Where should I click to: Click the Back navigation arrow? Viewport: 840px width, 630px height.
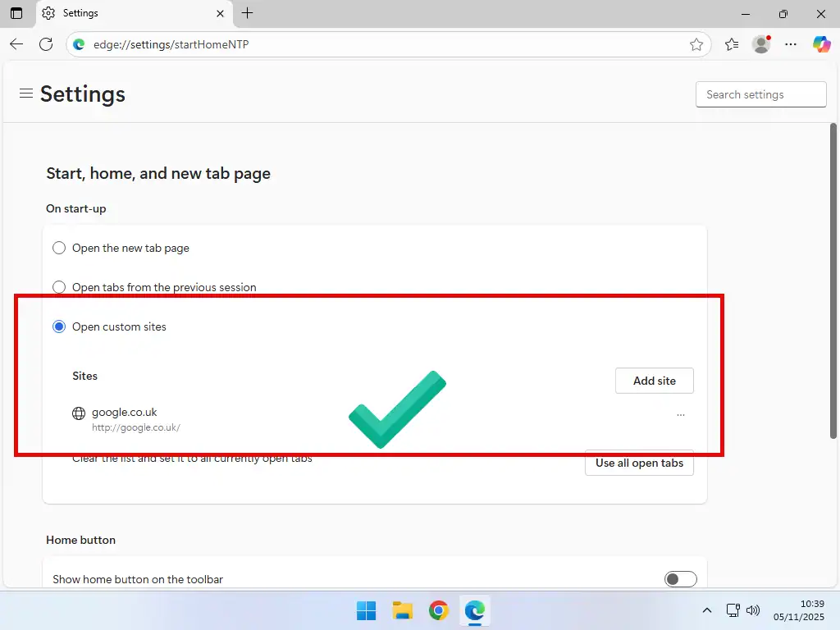16,44
